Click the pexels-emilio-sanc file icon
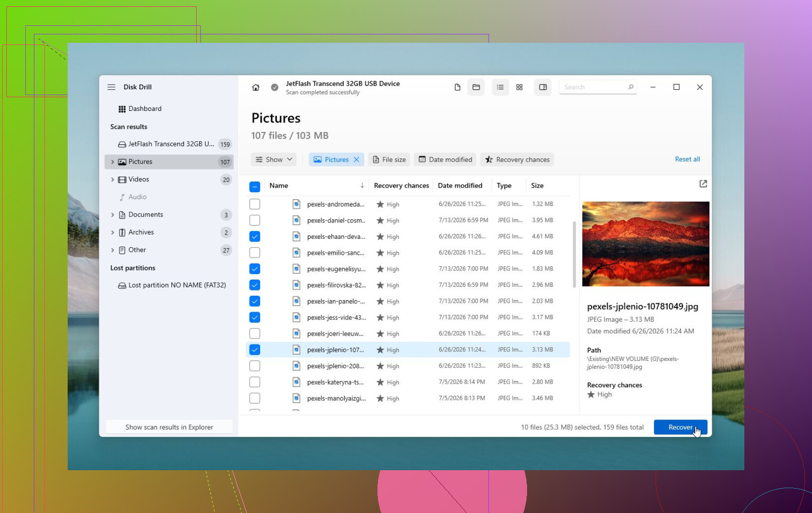812x513 pixels. click(x=297, y=253)
